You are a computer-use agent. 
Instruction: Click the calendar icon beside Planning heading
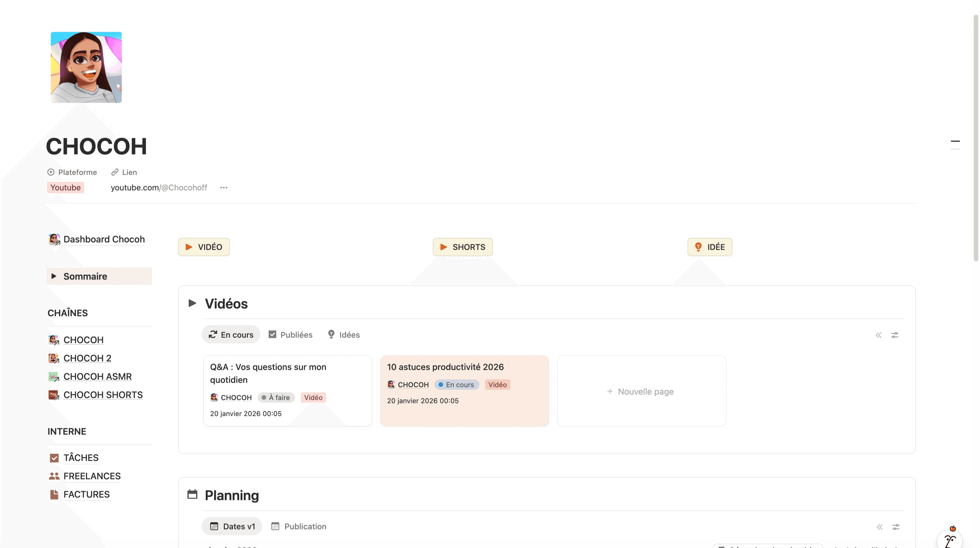(192, 494)
